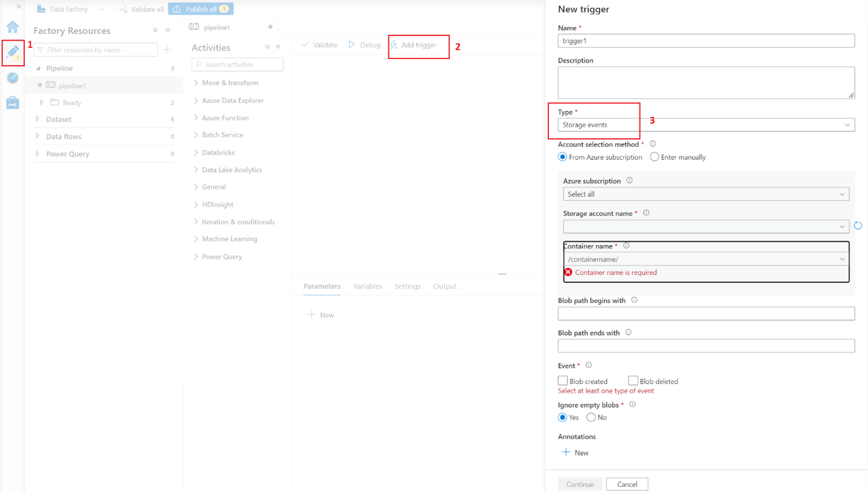The image size is (868, 493).
Task: Select Enter manually radio button
Action: click(655, 157)
